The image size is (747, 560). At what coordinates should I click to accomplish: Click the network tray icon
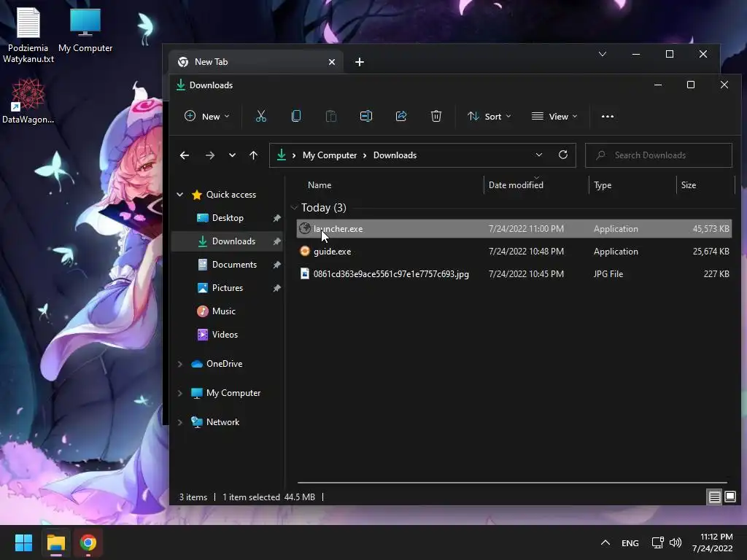coord(658,542)
